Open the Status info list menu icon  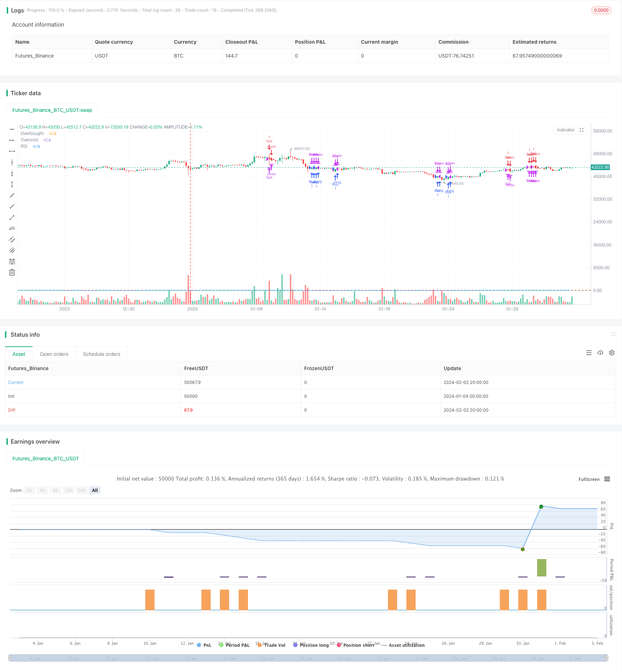(x=589, y=353)
